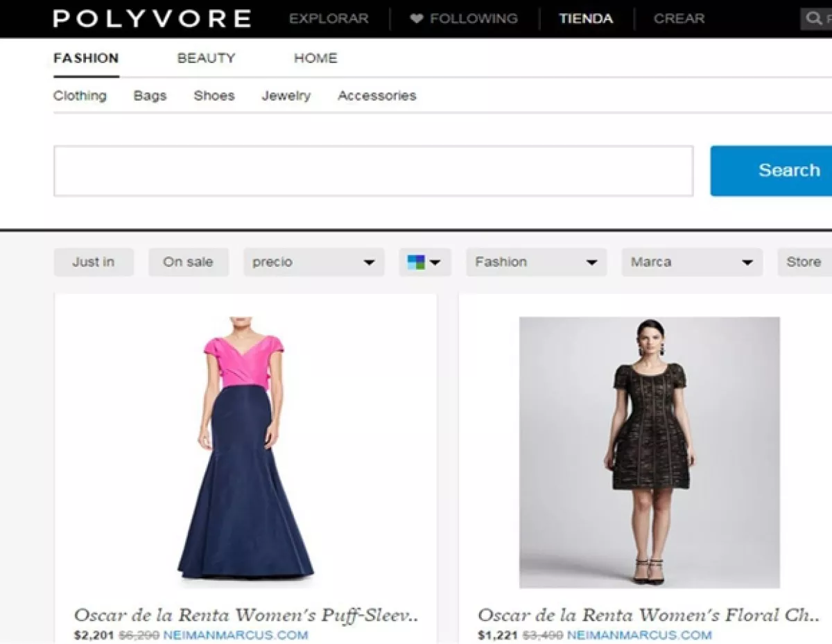
Task: Open the Store dropdown
Action: [803, 262]
